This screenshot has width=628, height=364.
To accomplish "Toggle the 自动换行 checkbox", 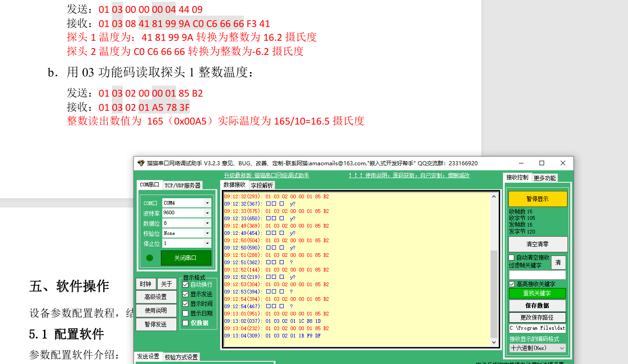I will [x=186, y=285].
